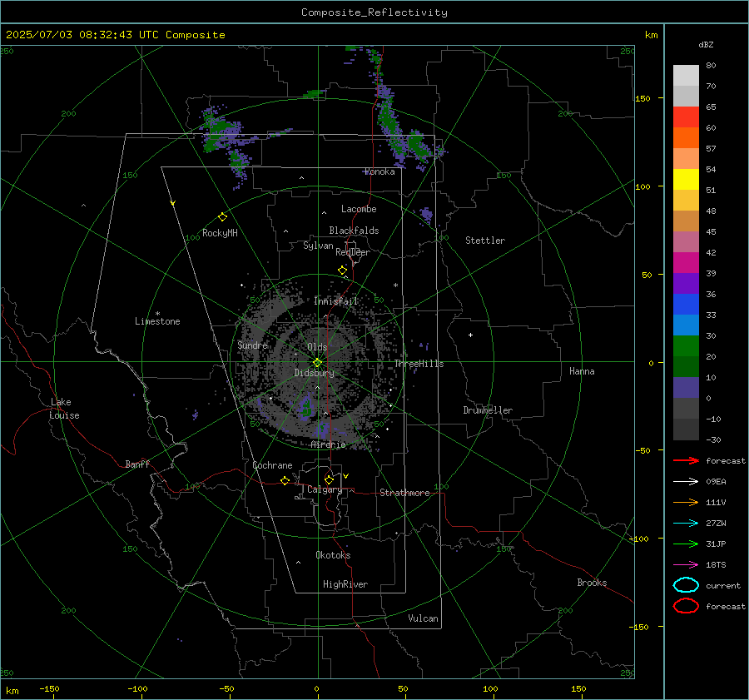Select the Vulcan city label
The width and height of the screenshot is (749, 700).
pos(423,618)
